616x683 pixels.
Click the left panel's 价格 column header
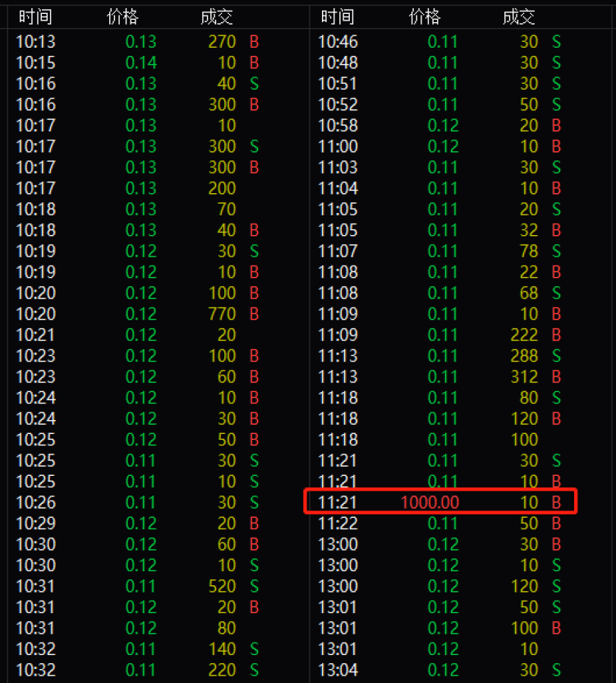click(123, 16)
